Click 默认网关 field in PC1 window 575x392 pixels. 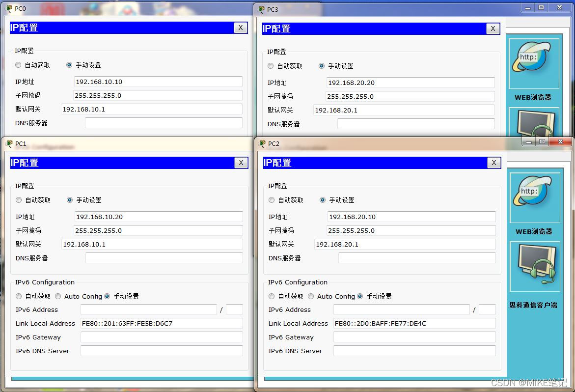click(152, 244)
